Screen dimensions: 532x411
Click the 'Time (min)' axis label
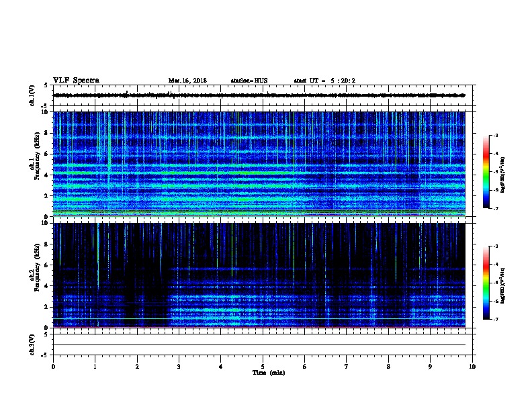click(x=269, y=373)
